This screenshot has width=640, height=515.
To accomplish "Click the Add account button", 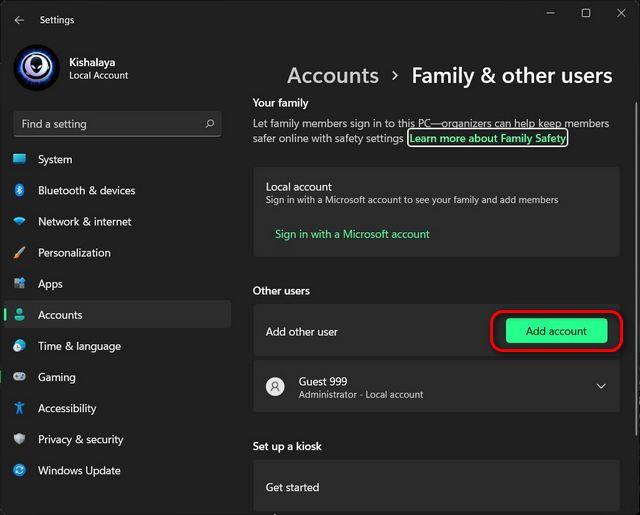I will [x=556, y=331].
